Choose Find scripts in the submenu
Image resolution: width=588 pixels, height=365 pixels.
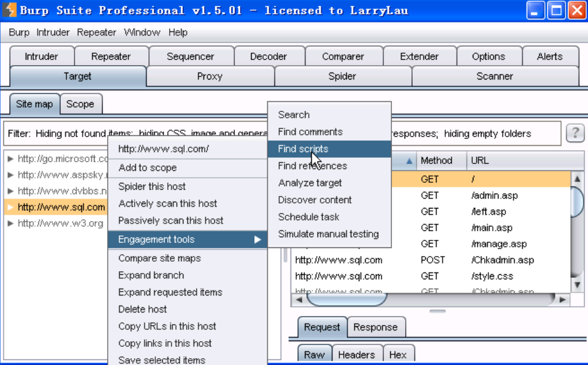[329, 149]
